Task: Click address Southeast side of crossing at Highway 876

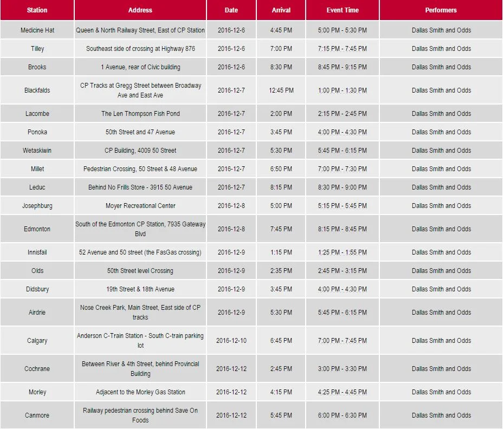Action: point(140,49)
